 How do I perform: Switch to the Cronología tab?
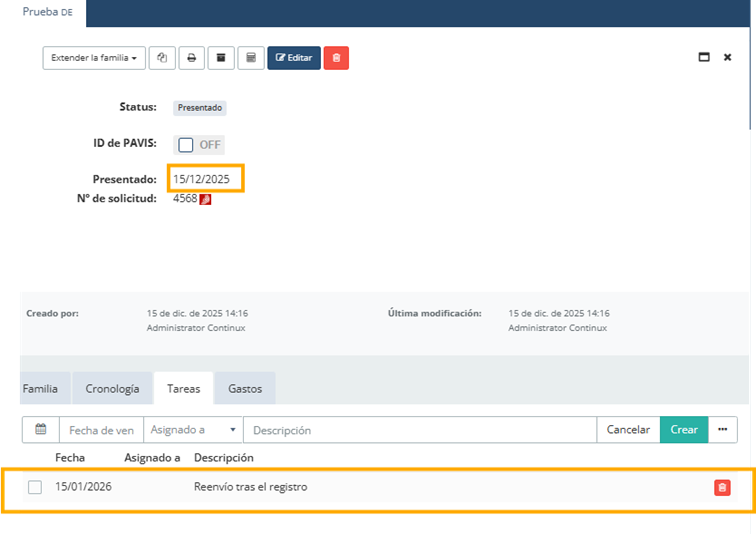112,388
